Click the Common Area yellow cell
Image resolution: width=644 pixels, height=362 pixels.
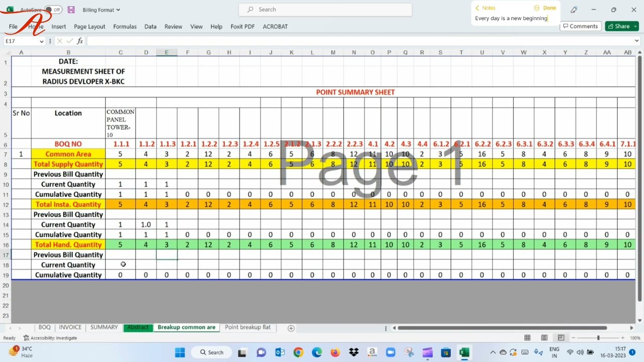tap(68, 154)
